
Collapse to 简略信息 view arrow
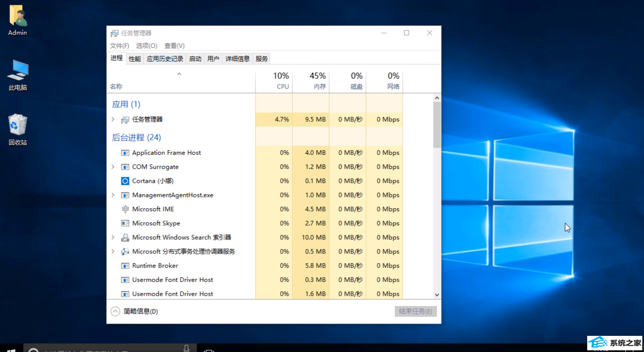(115, 311)
